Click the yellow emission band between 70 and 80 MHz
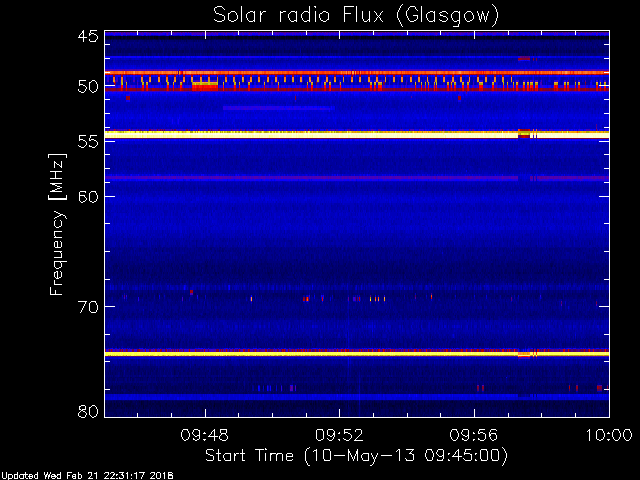The width and height of the screenshot is (640, 480). pyautogui.click(x=357, y=353)
